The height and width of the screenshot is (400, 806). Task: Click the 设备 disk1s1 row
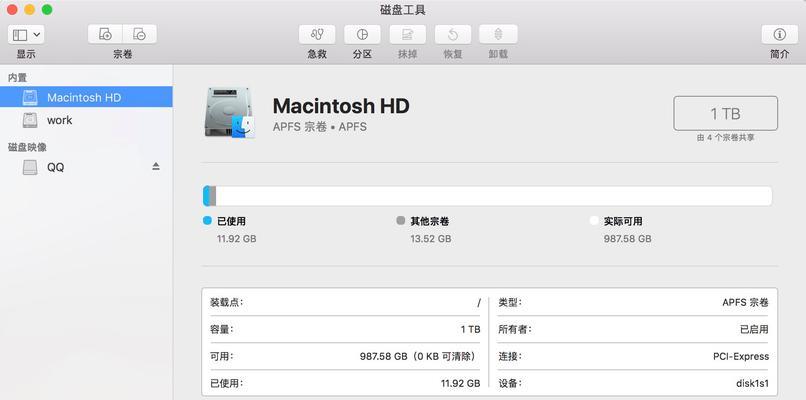coord(633,383)
